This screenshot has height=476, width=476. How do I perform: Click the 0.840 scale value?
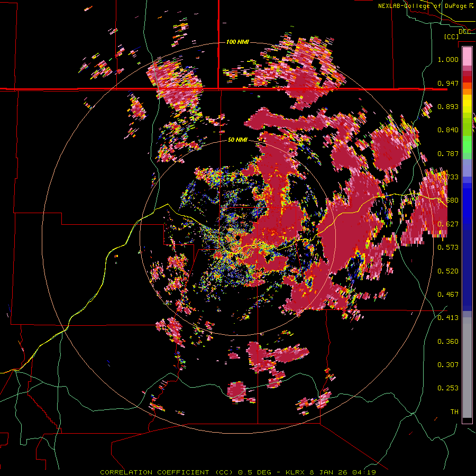click(x=448, y=130)
